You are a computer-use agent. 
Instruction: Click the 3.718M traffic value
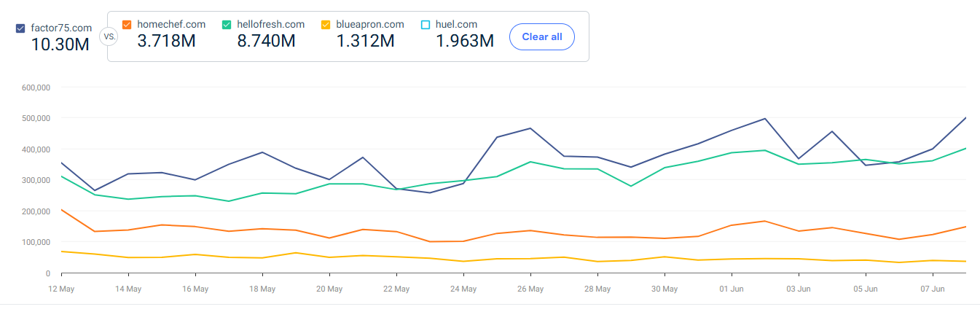166,41
